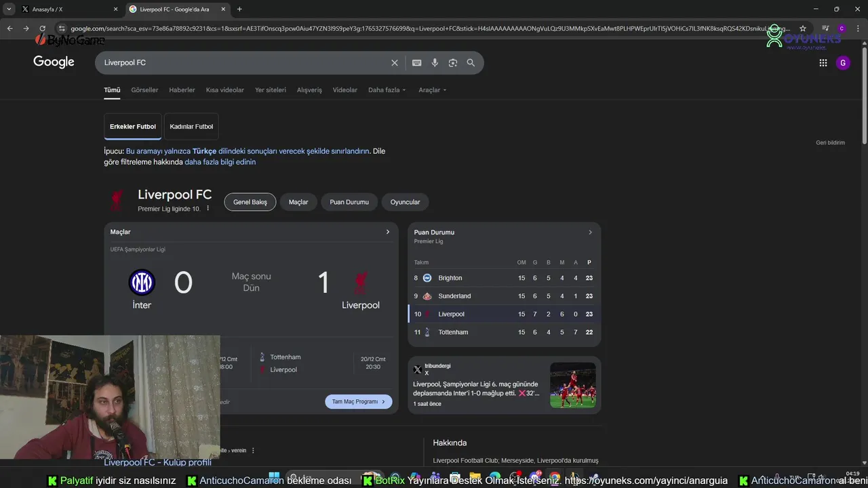Open Sunderland row in standings
This screenshot has width=868, height=488.
tap(504, 296)
